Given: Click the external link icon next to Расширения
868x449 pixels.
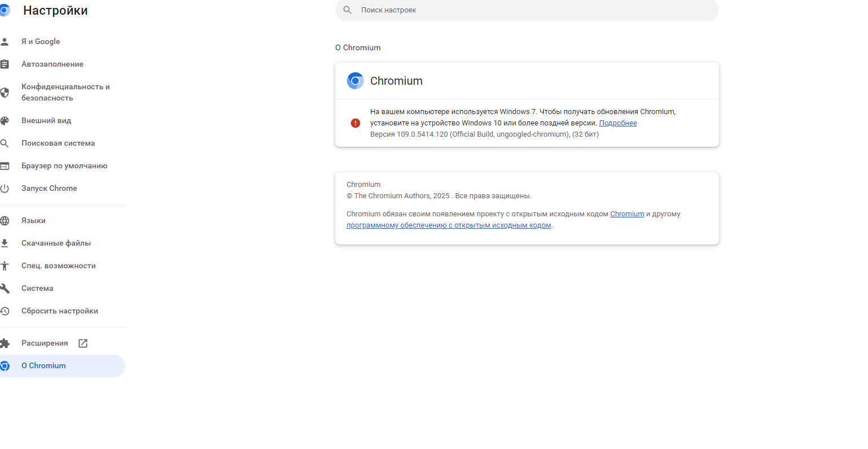Looking at the screenshot, I should coord(83,343).
